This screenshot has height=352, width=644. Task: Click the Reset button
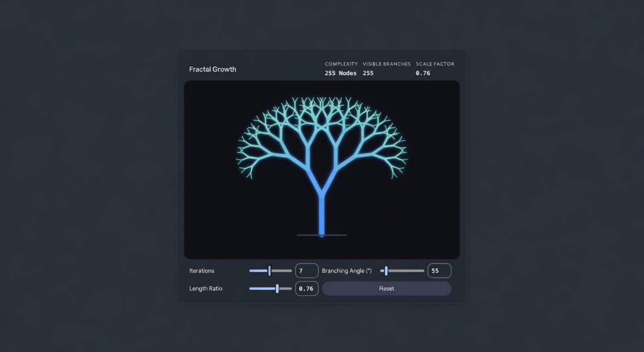(386, 288)
